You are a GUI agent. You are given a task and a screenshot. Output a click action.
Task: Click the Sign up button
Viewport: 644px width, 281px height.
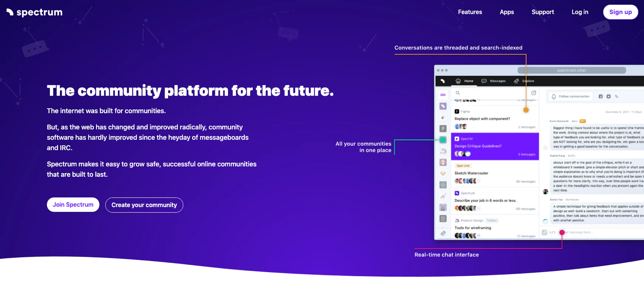[x=620, y=12]
